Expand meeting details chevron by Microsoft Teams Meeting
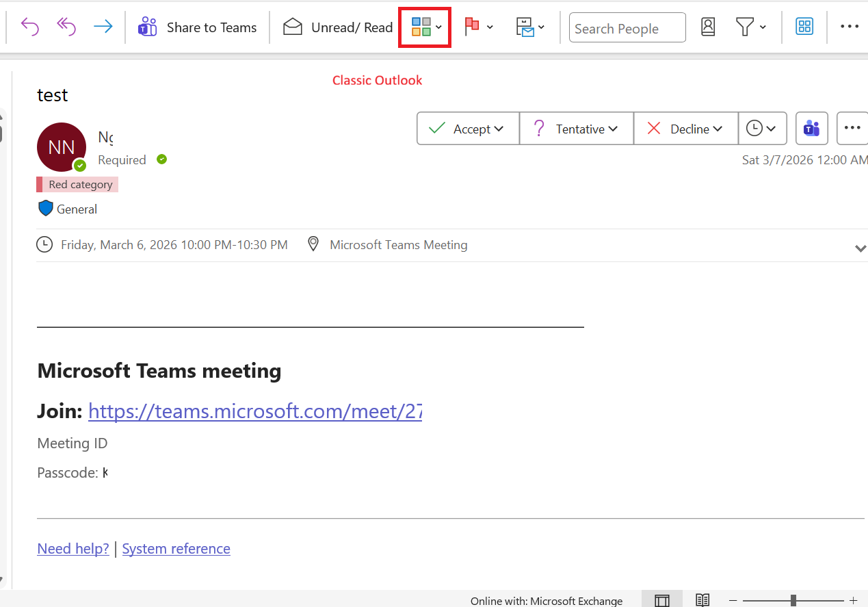Viewport: 868px width, 607px height. pyautogui.click(x=860, y=248)
